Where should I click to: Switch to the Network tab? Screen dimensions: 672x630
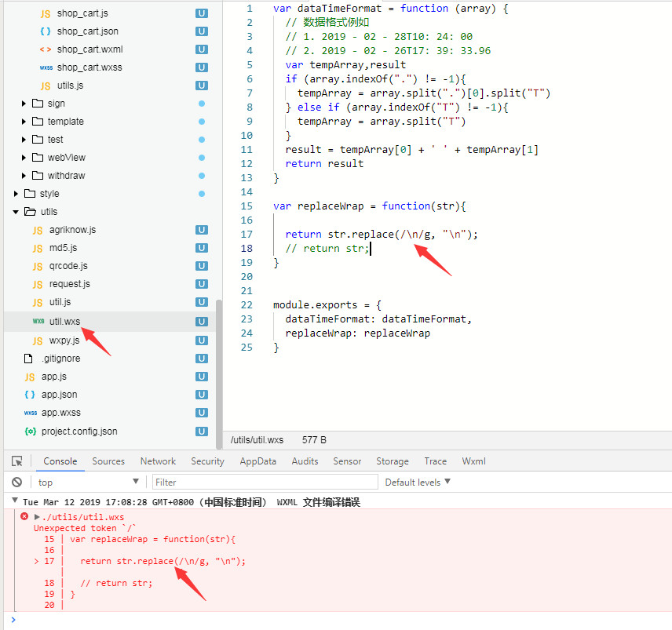click(158, 461)
